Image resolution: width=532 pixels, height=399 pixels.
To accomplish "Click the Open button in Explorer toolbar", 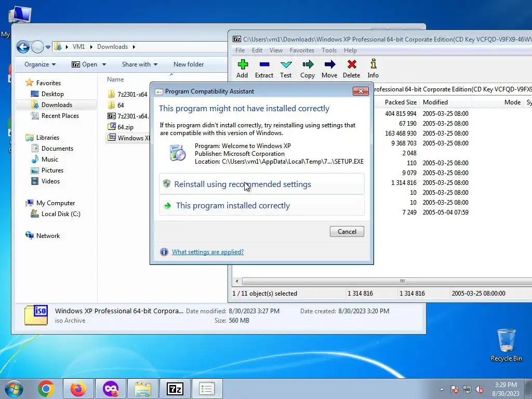I will (x=85, y=64).
